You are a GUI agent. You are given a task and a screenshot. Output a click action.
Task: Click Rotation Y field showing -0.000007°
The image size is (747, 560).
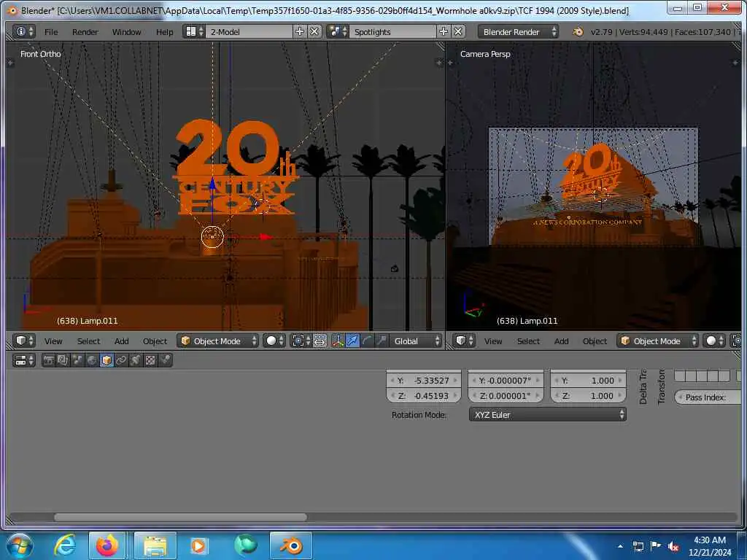click(506, 381)
